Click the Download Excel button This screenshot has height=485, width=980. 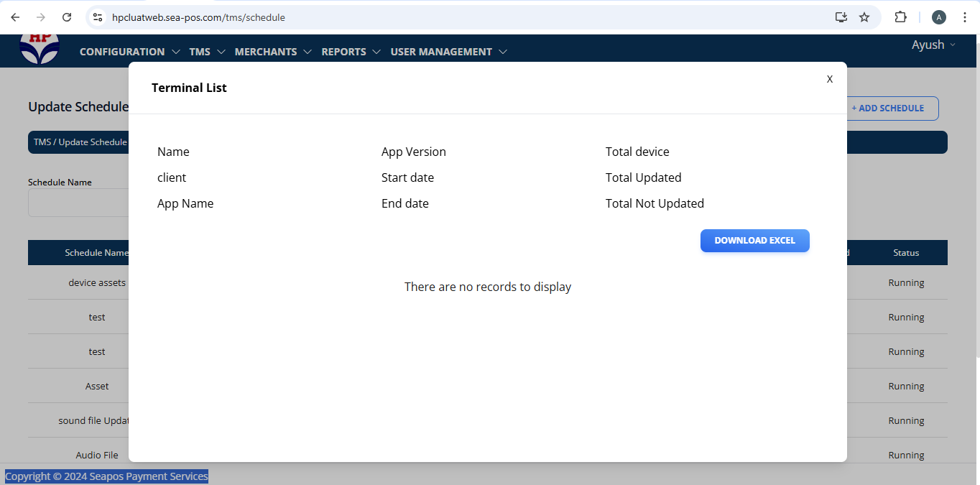point(754,241)
